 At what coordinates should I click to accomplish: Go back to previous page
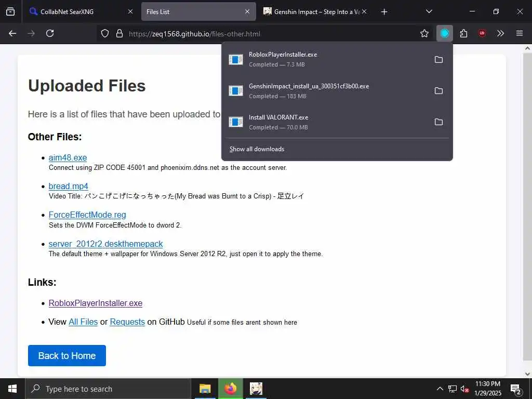tap(12, 33)
